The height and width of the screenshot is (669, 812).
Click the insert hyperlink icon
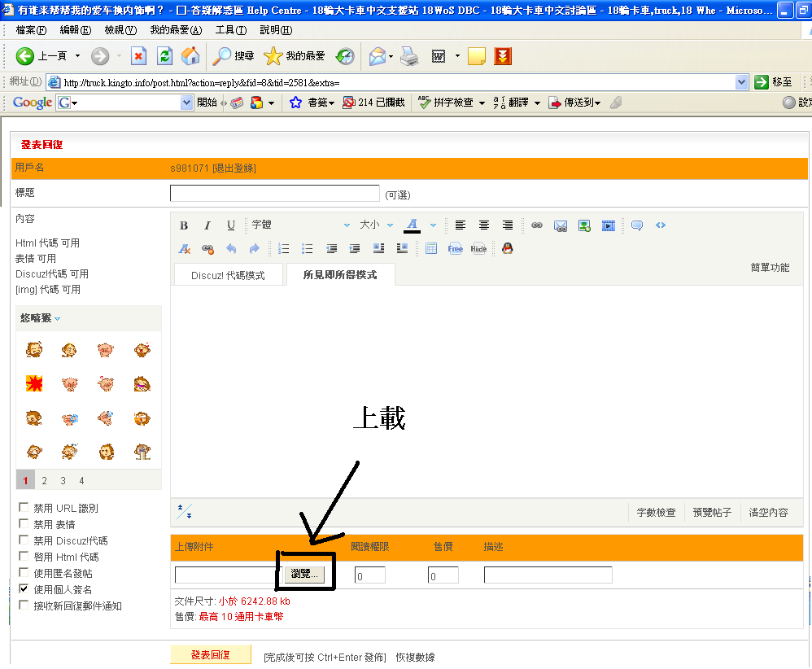[537, 225]
